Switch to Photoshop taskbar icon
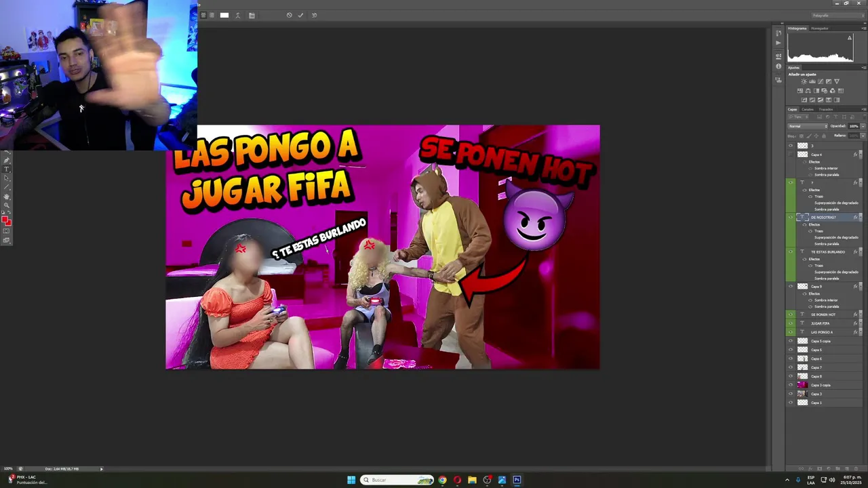The width and height of the screenshot is (868, 488). [517, 480]
